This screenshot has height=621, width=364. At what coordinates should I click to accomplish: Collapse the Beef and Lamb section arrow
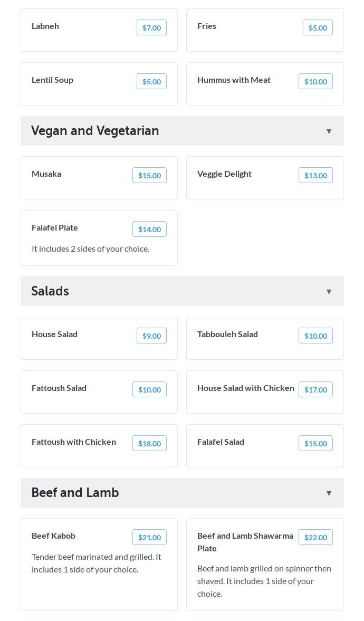[329, 493]
